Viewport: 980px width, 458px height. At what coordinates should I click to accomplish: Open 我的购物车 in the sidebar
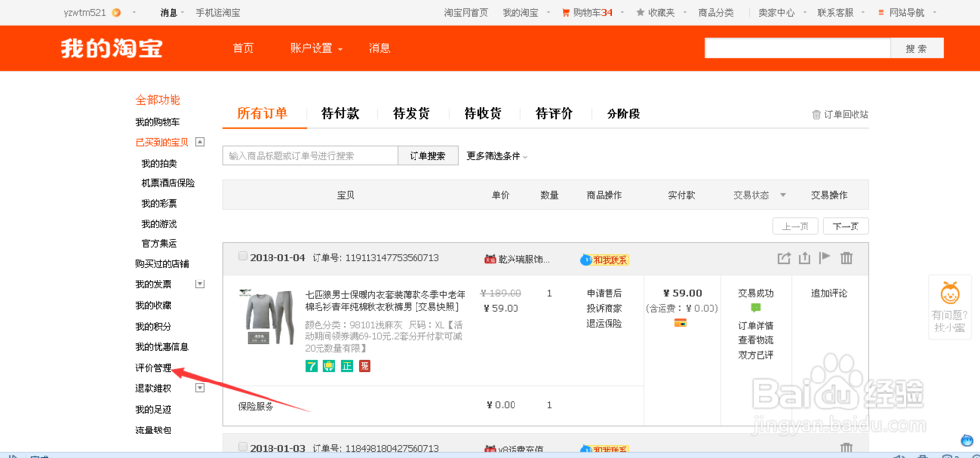[158, 122]
